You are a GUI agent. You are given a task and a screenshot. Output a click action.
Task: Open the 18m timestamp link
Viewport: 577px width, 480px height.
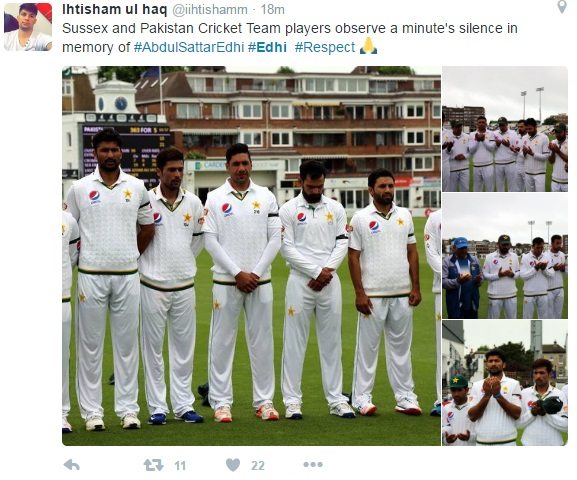272,10
